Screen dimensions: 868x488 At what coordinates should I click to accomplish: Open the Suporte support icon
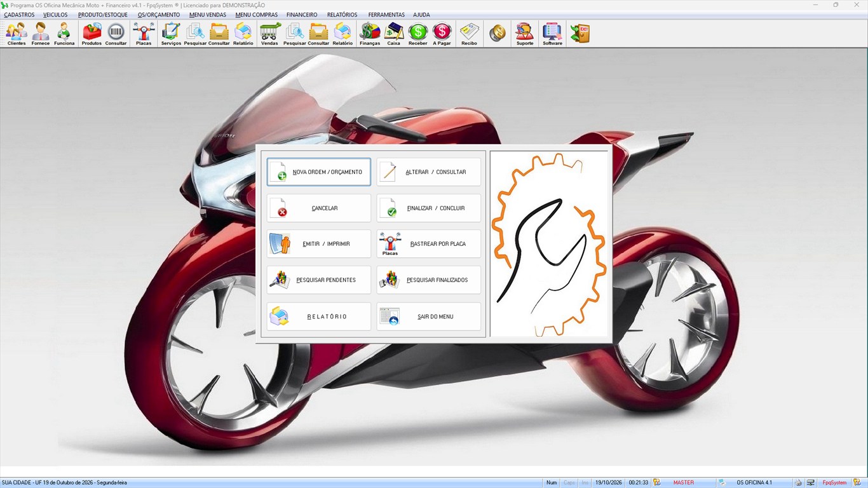tap(525, 34)
